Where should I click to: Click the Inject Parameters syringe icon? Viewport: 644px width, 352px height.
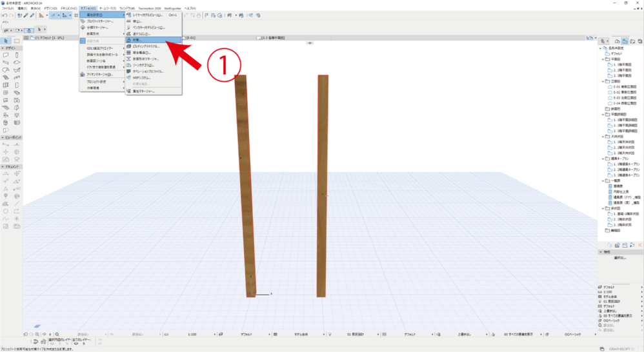pos(32,15)
